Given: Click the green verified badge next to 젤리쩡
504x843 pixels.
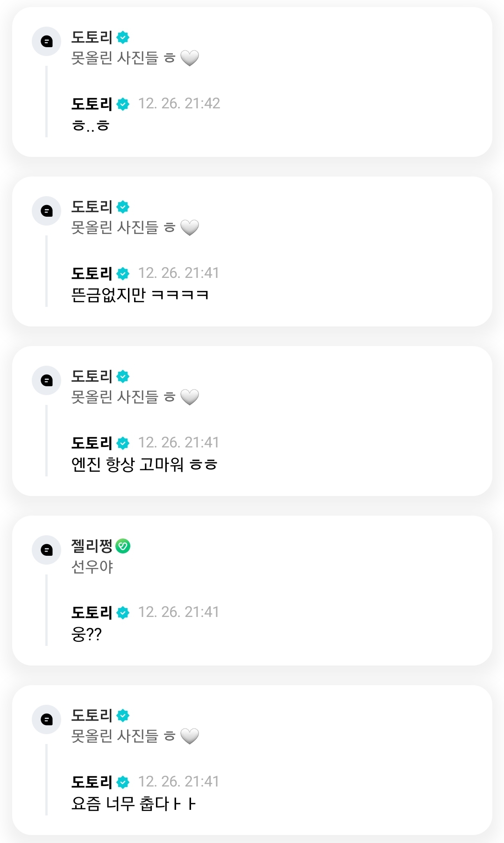Looking at the screenshot, I should (x=123, y=546).
